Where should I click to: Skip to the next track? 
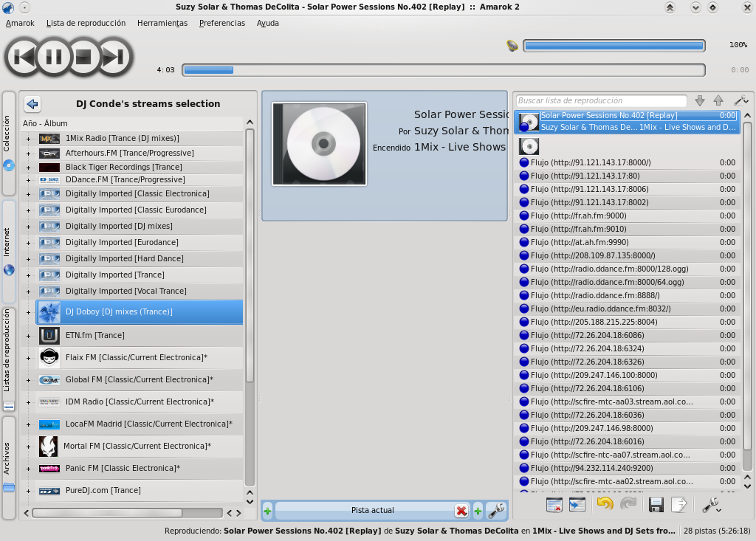pyautogui.click(x=114, y=58)
